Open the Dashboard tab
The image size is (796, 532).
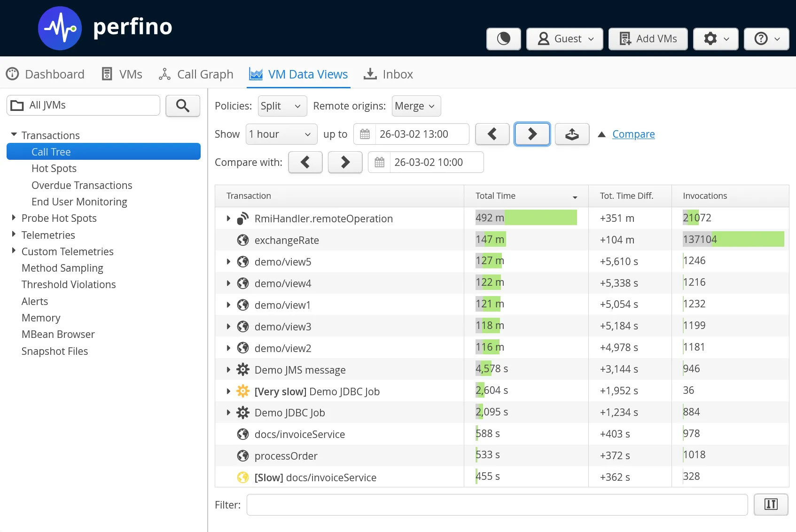click(45, 74)
